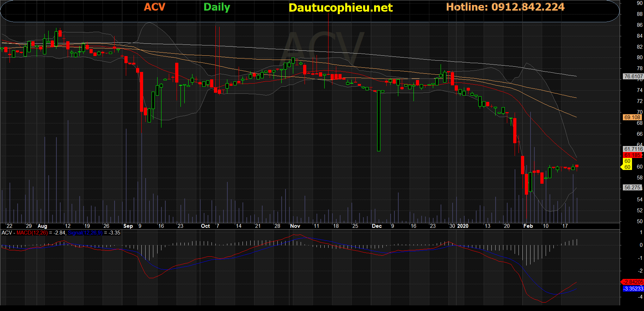This screenshot has width=644, height=311.
Task: Click the 2020 label on the date axis
Action: click(x=462, y=226)
